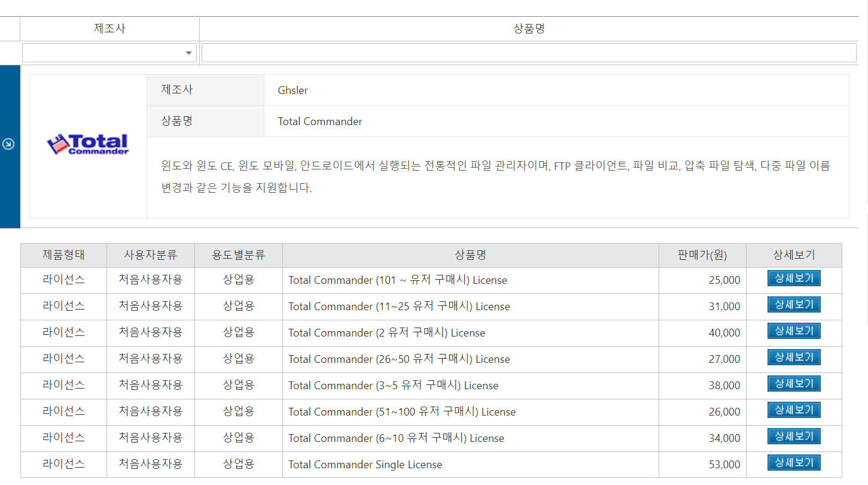
Task: Click the 사용자분류 column header
Action: click(150, 255)
